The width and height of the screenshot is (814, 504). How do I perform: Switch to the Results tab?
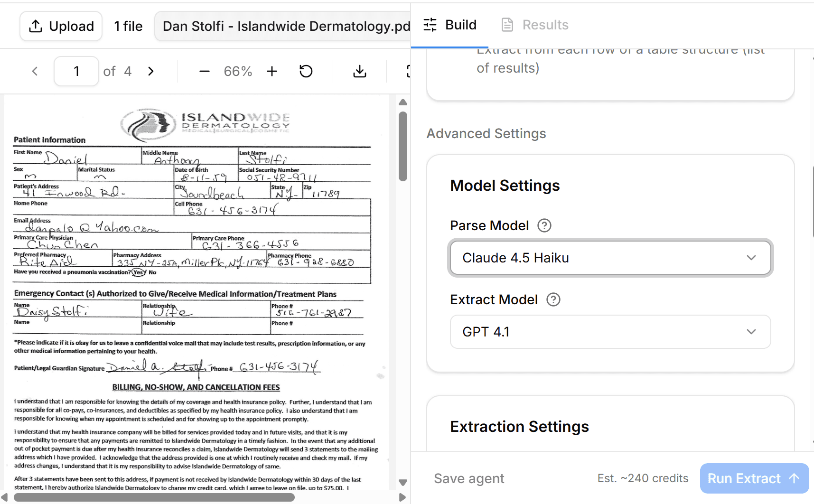(534, 25)
